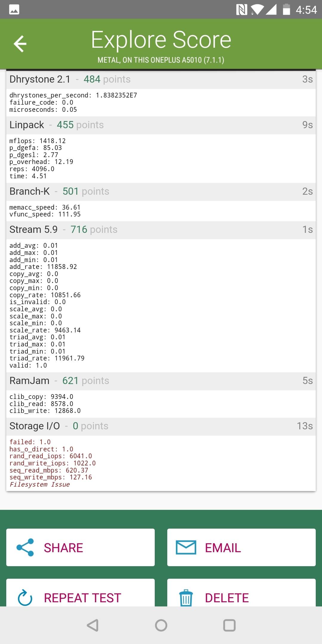Tap memacc_speed: 36.61 line
Viewport: 322px width, 644px height.
pos(45,207)
